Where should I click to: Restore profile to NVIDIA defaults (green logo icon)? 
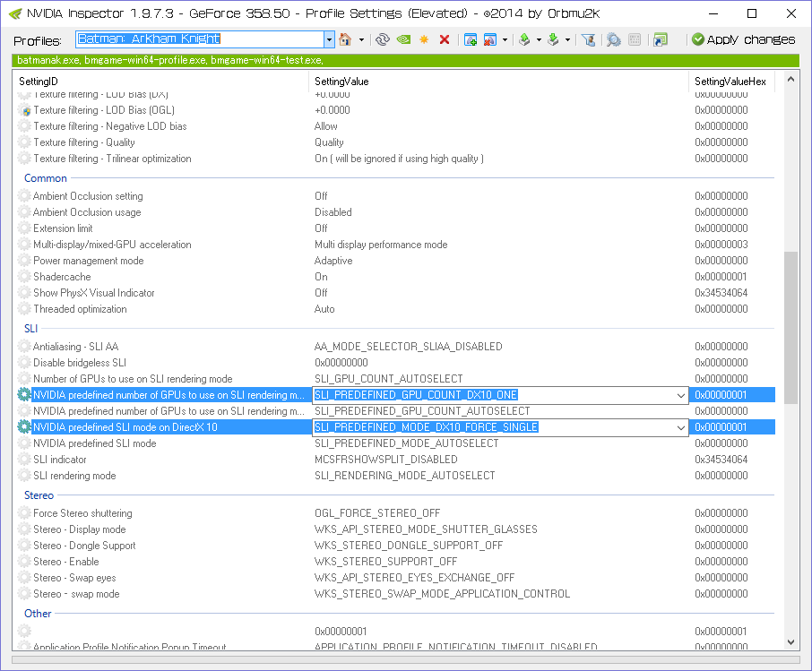coord(403,39)
